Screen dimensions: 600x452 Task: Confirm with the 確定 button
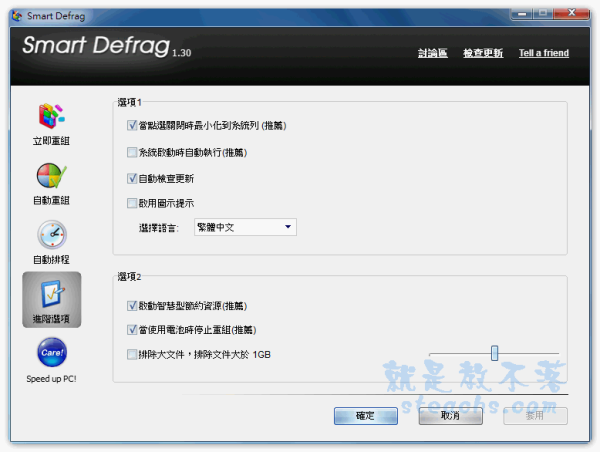(x=366, y=416)
